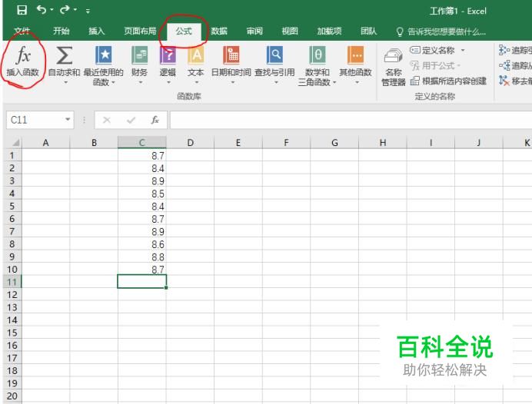
Task: Click the Select All corner triangle
Action: point(15,142)
